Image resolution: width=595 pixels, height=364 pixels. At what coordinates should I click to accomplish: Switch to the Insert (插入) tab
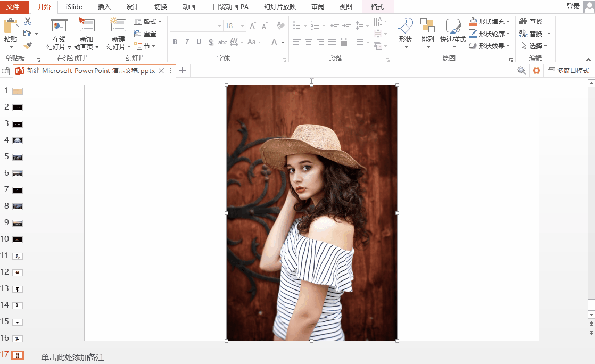104,7
